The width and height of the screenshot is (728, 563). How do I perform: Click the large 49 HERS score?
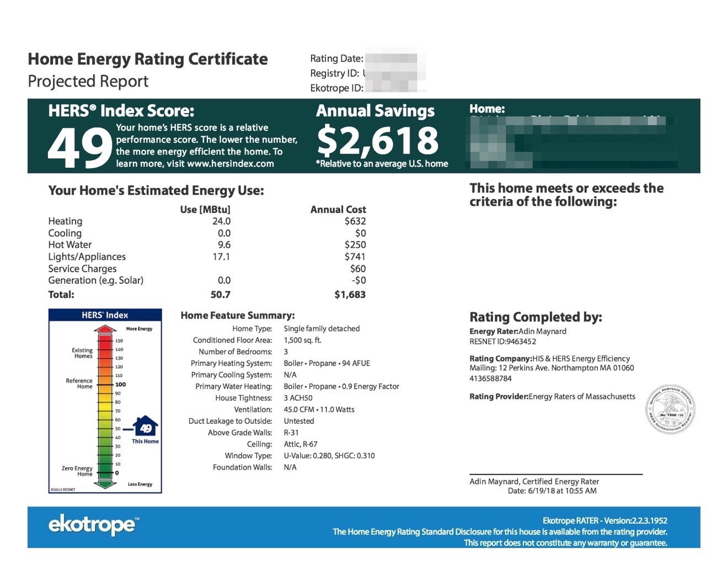(x=81, y=148)
